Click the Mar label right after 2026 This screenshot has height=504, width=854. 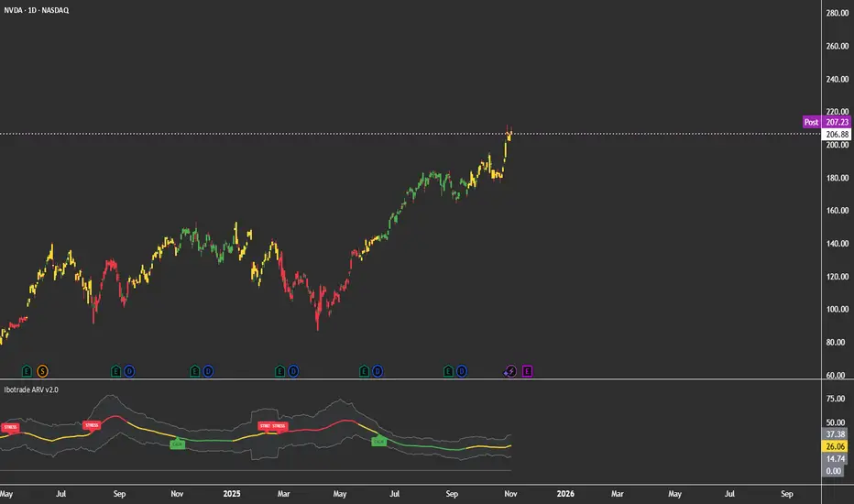coord(617,494)
